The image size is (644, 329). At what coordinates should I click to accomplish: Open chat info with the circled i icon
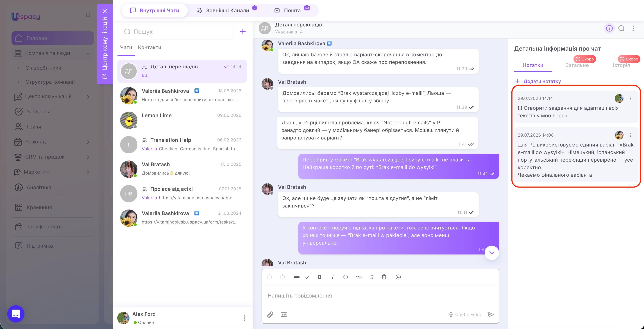click(x=609, y=28)
